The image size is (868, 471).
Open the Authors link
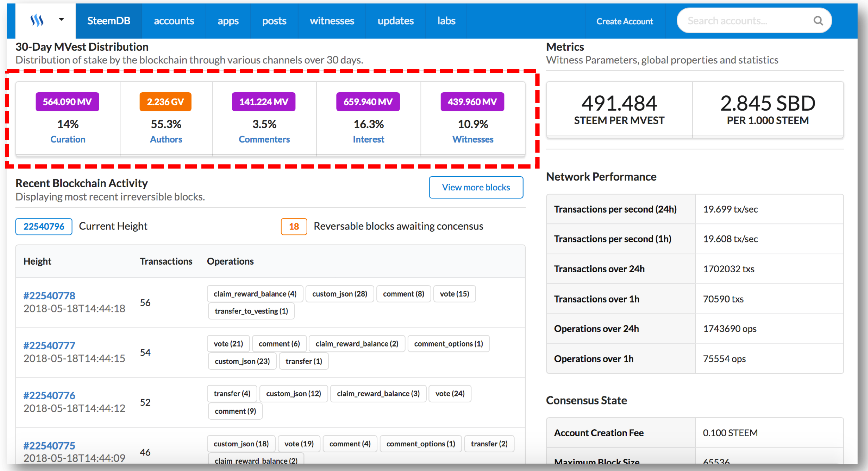click(166, 139)
